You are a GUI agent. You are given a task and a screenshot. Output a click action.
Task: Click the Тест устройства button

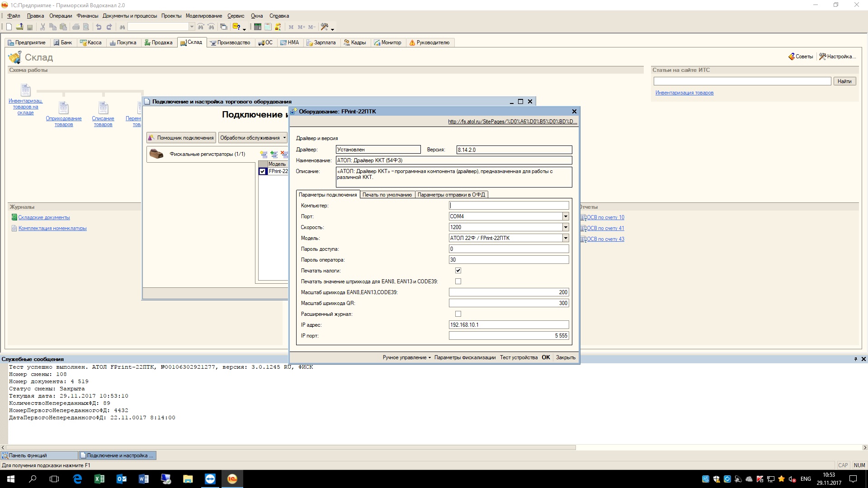[519, 357]
